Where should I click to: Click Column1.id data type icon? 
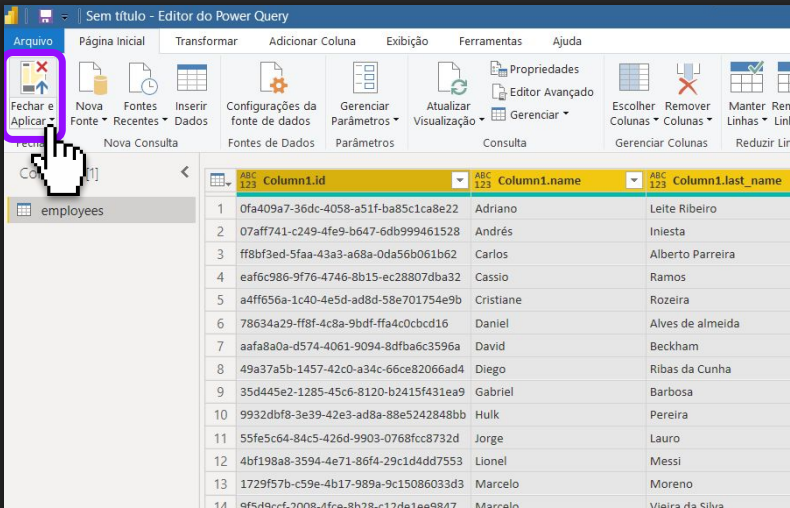click(x=248, y=180)
